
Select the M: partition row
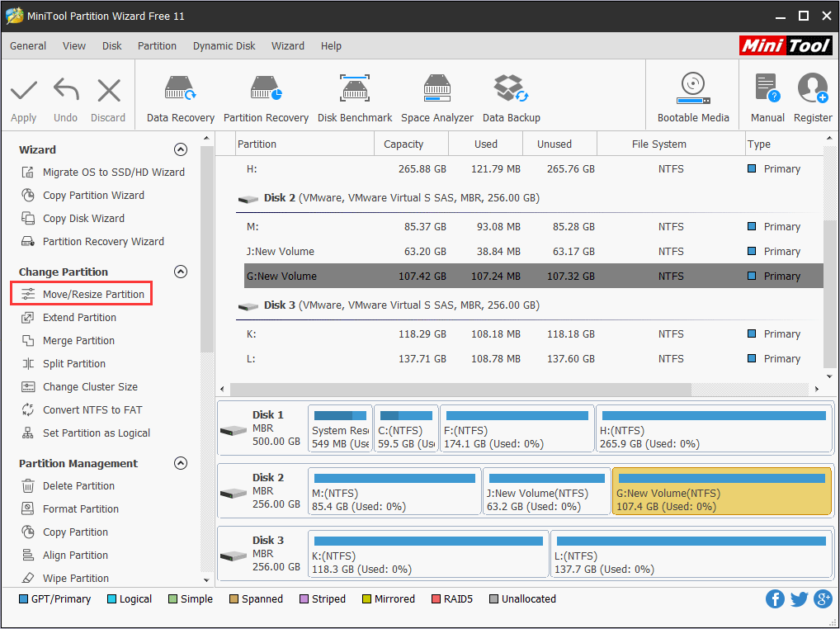click(534, 227)
